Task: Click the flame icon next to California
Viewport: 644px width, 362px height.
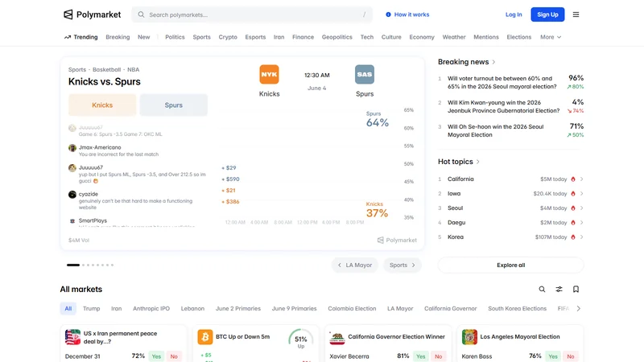Action: (x=573, y=179)
